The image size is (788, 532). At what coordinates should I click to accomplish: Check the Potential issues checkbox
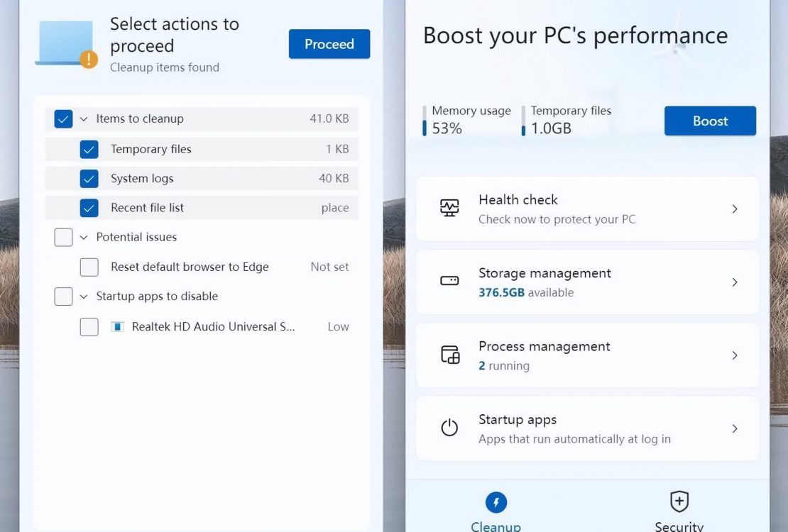tap(63, 237)
